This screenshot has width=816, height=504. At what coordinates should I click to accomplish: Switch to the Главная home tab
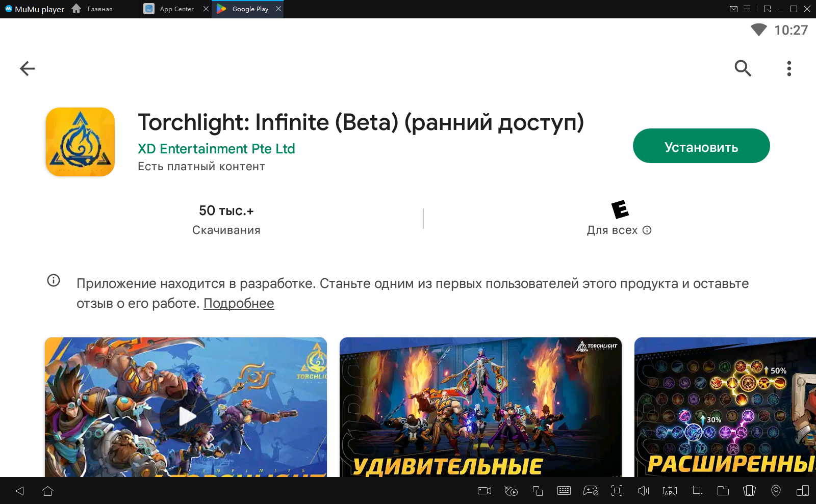tap(92, 9)
